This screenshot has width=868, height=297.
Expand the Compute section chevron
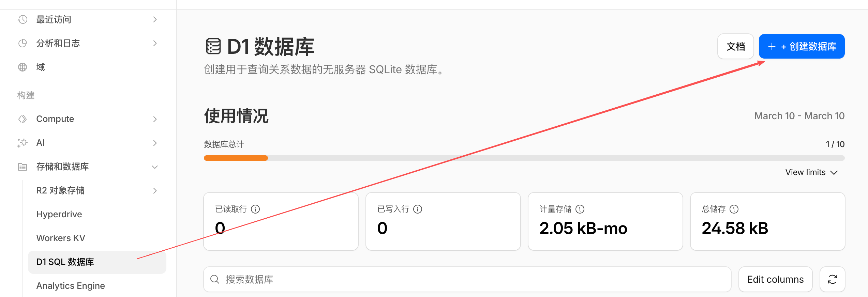click(x=155, y=119)
